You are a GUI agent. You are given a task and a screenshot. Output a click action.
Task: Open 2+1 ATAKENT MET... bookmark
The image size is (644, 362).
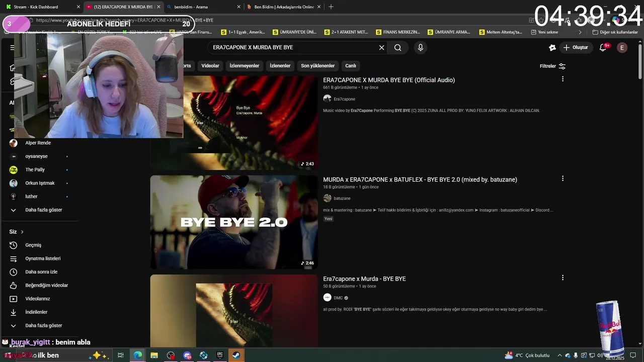click(346, 32)
